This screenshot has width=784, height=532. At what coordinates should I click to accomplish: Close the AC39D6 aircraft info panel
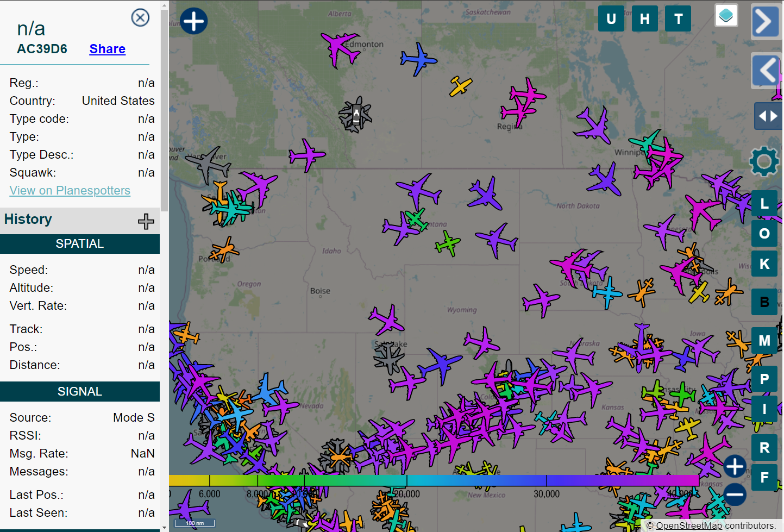point(140,18)
